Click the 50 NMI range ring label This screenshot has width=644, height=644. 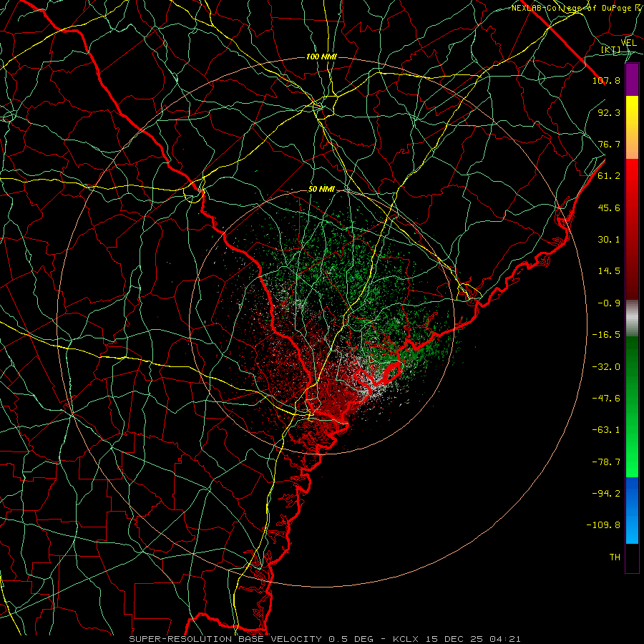click(x=321, y=190)
